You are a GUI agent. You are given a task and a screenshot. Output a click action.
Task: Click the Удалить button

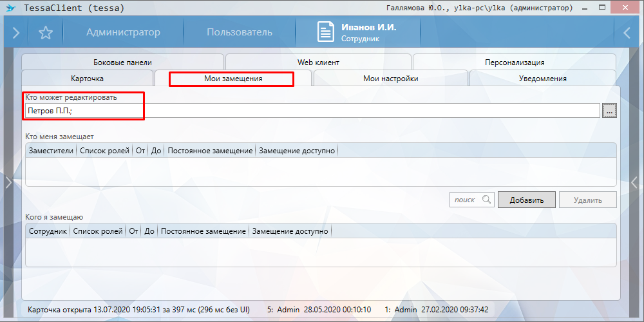click(588, 200)
